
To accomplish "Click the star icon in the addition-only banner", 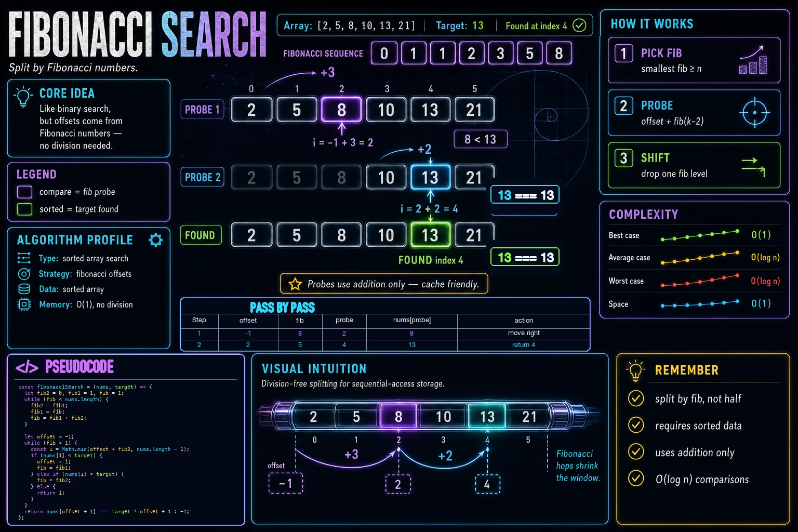I will [x=295, y=284].
